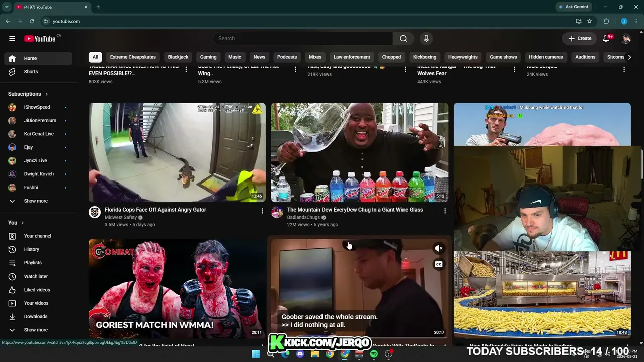Open the YouTube guide hamburger menu
The image size is (644, 362).
[12, 38]
